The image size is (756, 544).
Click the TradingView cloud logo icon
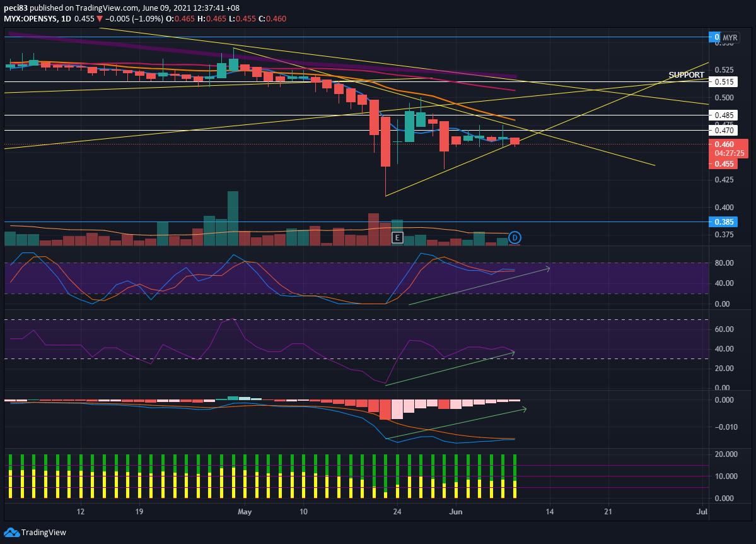(11, 533)
